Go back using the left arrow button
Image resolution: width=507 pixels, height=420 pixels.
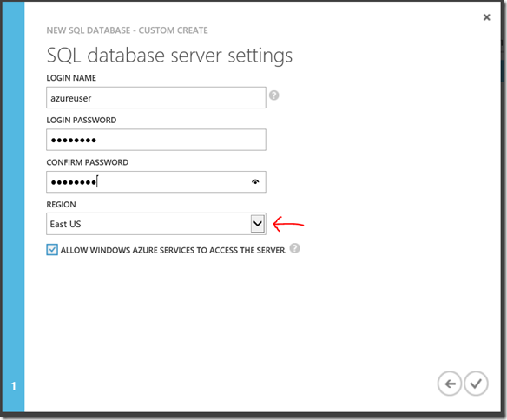point(450,384)
